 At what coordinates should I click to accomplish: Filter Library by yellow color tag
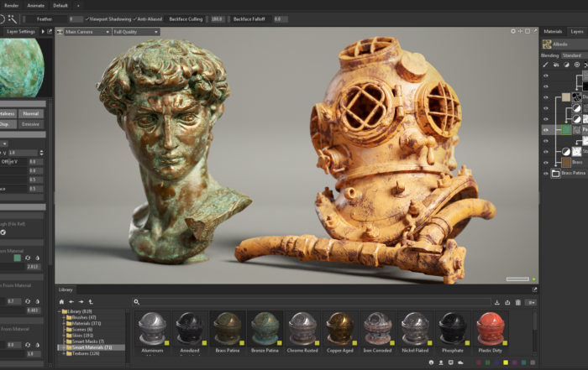point(506,362)
